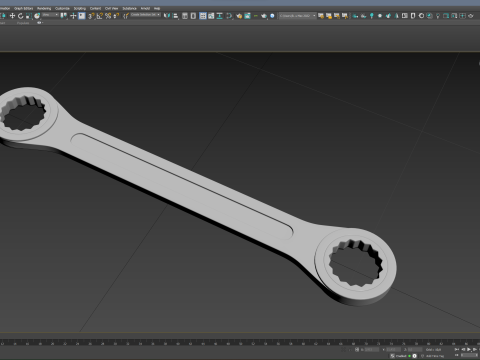The height and width of the screenshot is (360, 480).
Task: Toggle the Layer Explorer
Action: (x=193, y=16)
